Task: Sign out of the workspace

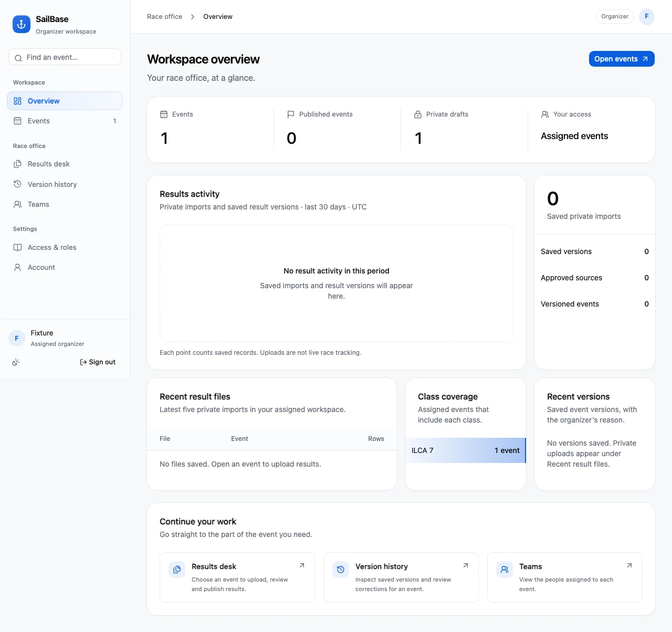Action: tap(98, 362)
